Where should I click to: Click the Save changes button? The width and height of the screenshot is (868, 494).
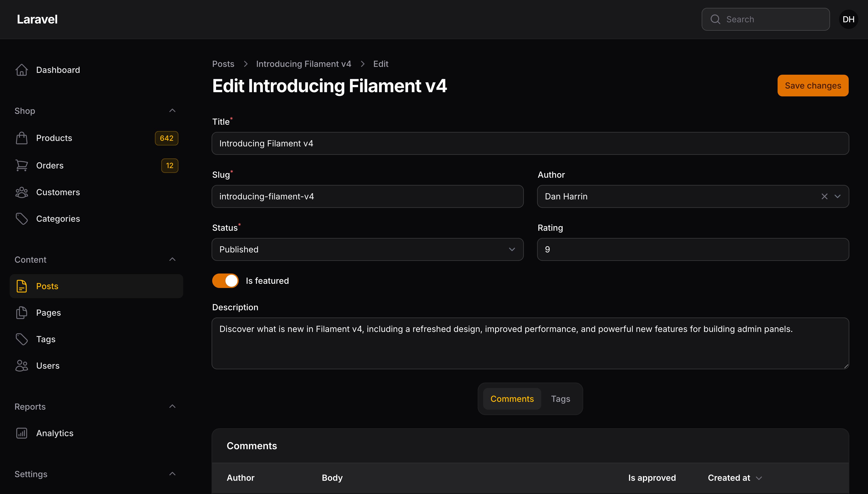click(x=813, y=86)
